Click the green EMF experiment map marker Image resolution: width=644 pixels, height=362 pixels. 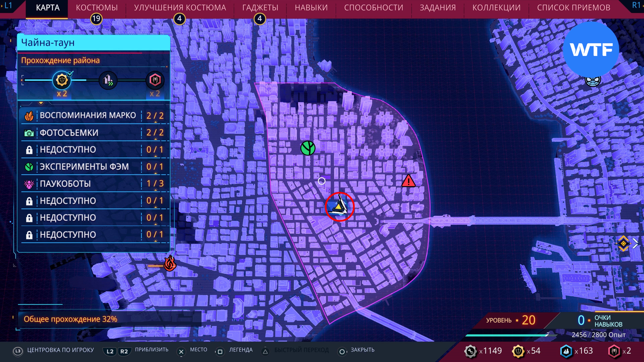308,148
